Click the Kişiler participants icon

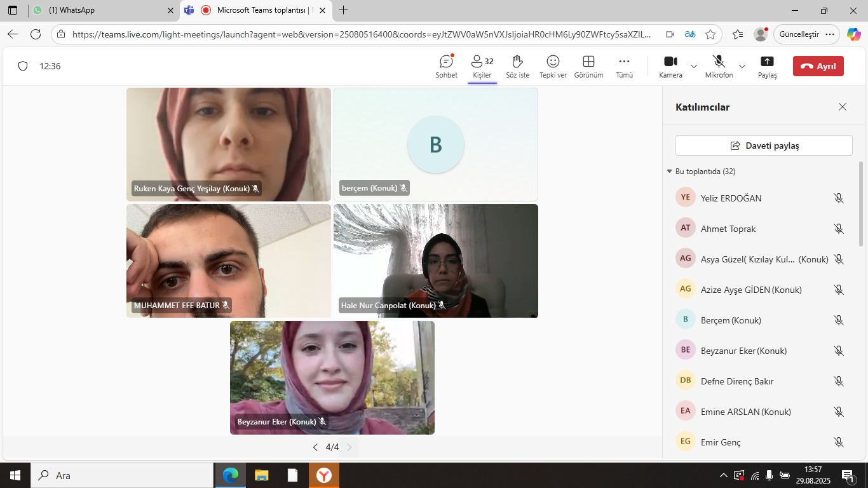pos(477,62)
